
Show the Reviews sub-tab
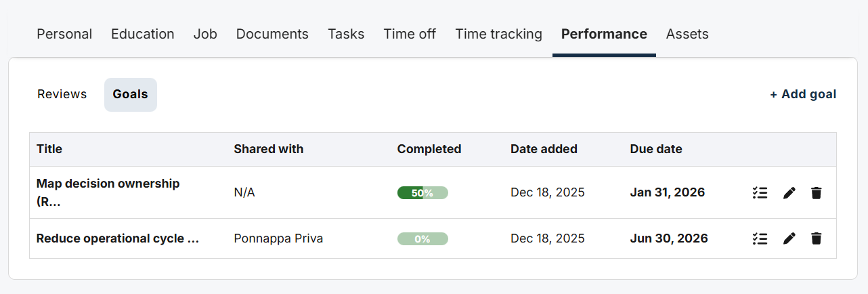(62, 94)
